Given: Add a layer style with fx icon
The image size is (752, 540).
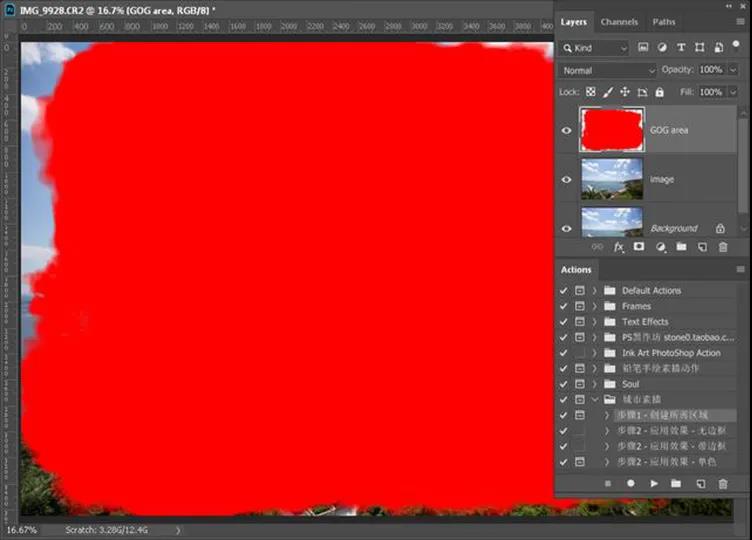Looking at the screenshot, I should point(619,247).
